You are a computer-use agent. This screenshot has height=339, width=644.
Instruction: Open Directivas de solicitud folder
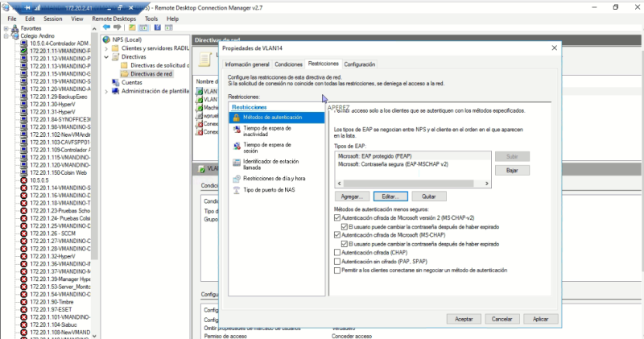[x=159, y=65]
